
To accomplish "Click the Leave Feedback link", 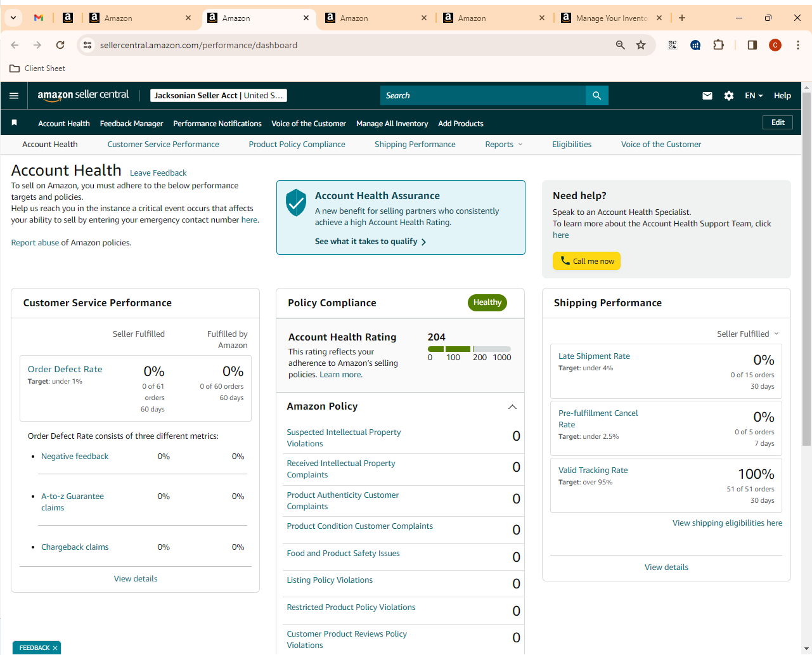I will 158,173.
